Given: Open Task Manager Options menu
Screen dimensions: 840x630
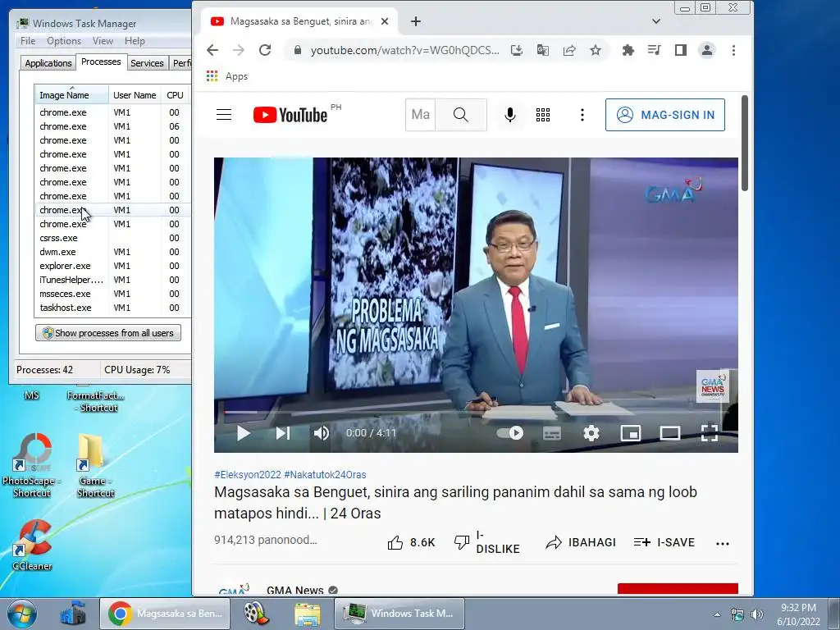Looking at the screenshot, I should point(64,41).
